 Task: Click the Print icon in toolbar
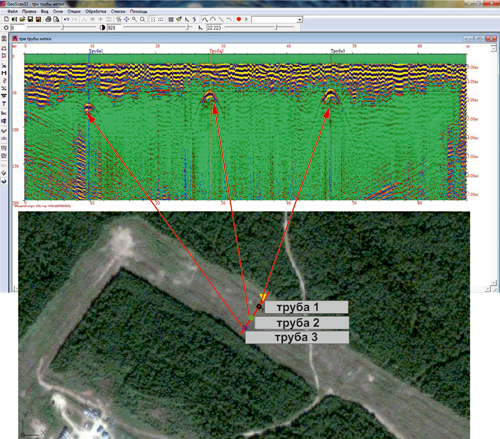pyautogui.click(x=48, y=19)
